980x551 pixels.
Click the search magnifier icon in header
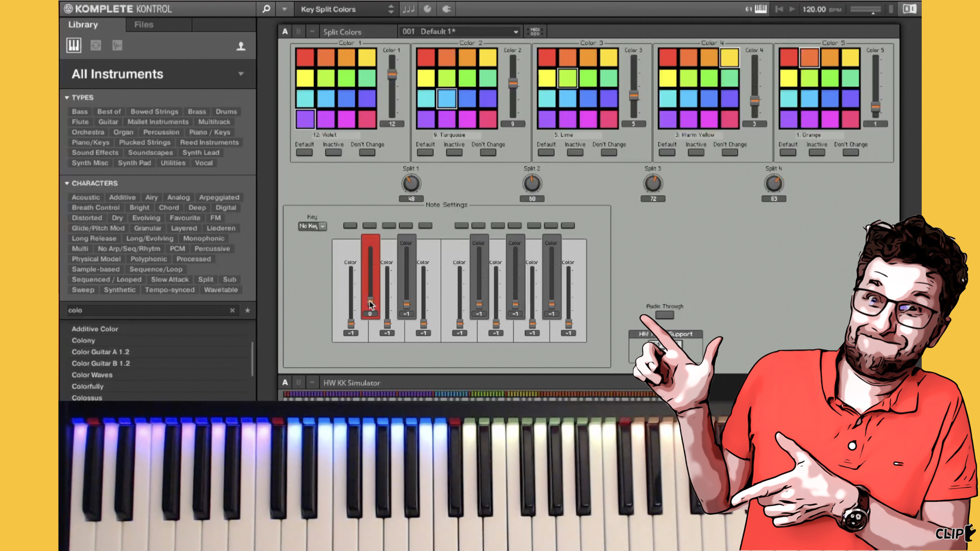coord(266,9)
